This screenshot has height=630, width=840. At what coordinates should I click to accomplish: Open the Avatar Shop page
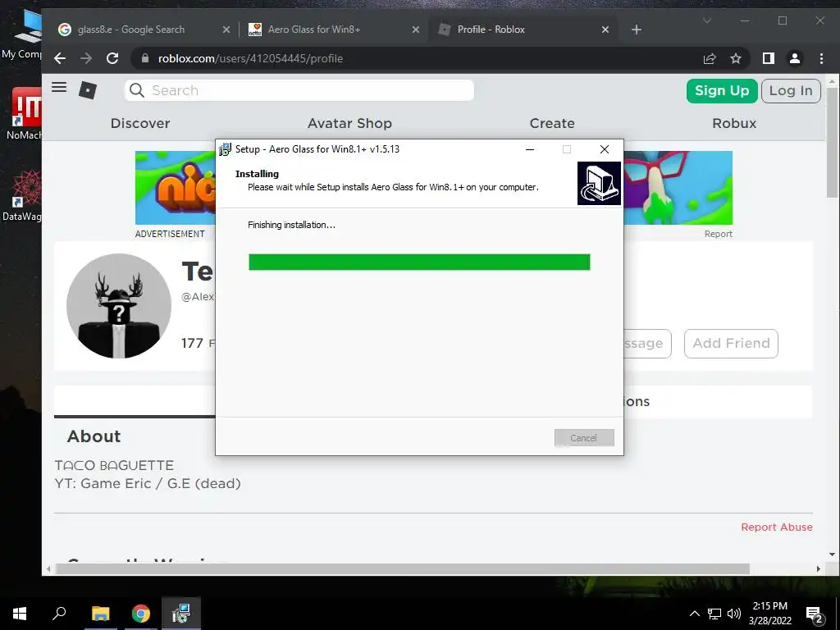[x=349, y=123]
